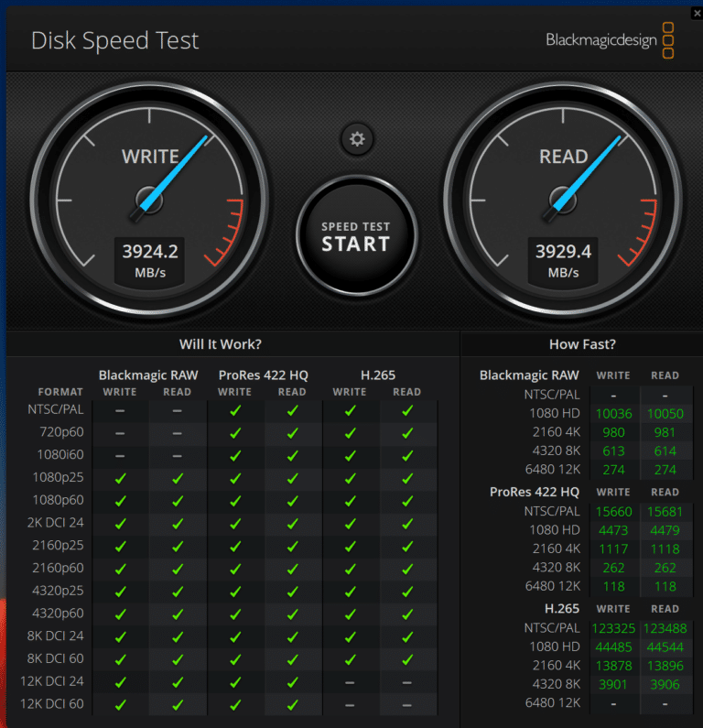
Task: Click the 4479 ProRes 1080 HD read value
Action: [x=665, y=530]
